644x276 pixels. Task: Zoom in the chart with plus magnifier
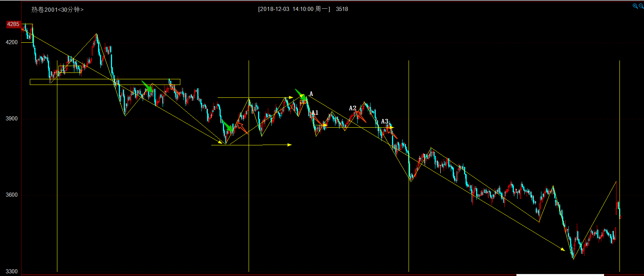pos(635,6)
